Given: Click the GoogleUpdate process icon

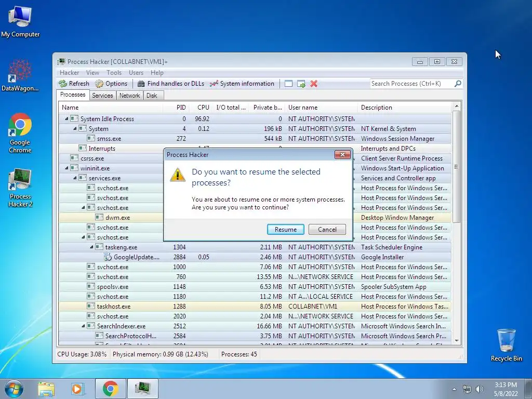Looking at the screenshot, I should (108, 257).
